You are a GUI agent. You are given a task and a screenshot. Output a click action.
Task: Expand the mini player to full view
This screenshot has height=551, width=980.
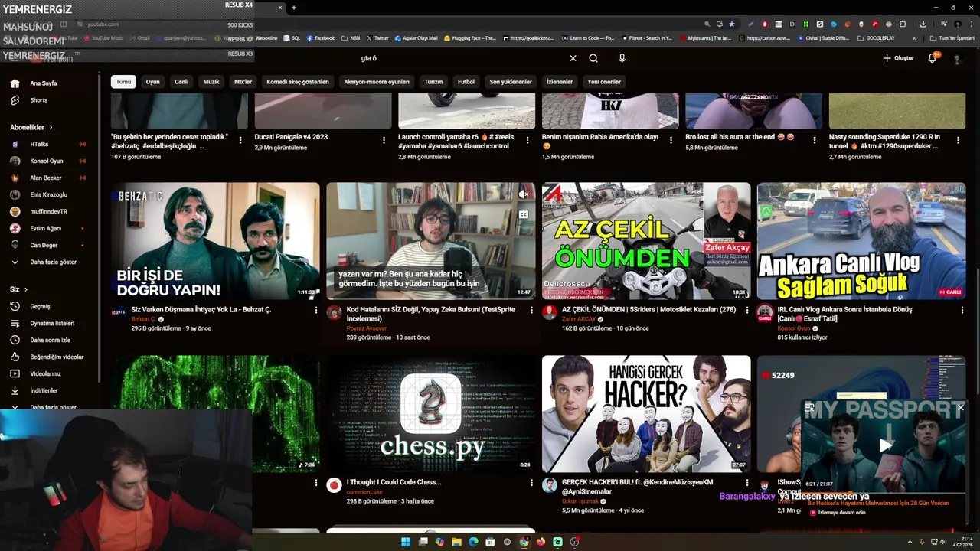(x=810, y=408)
